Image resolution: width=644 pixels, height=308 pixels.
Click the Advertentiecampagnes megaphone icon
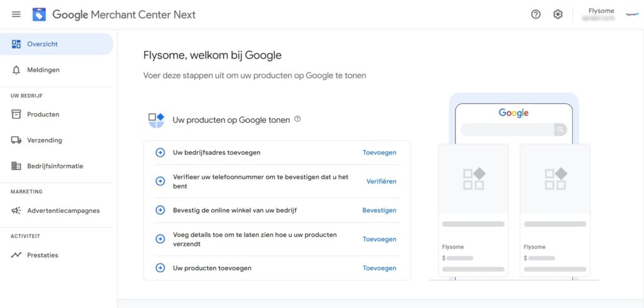coord(16,210)
